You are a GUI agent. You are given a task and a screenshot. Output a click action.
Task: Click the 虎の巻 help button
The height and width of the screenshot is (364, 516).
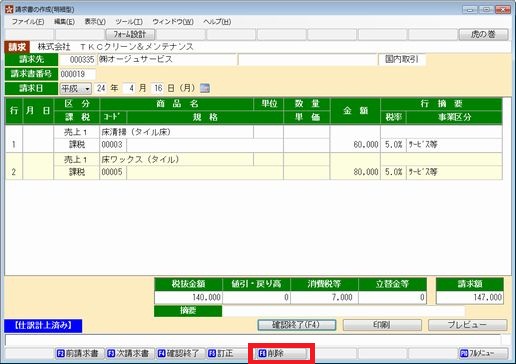483,34
